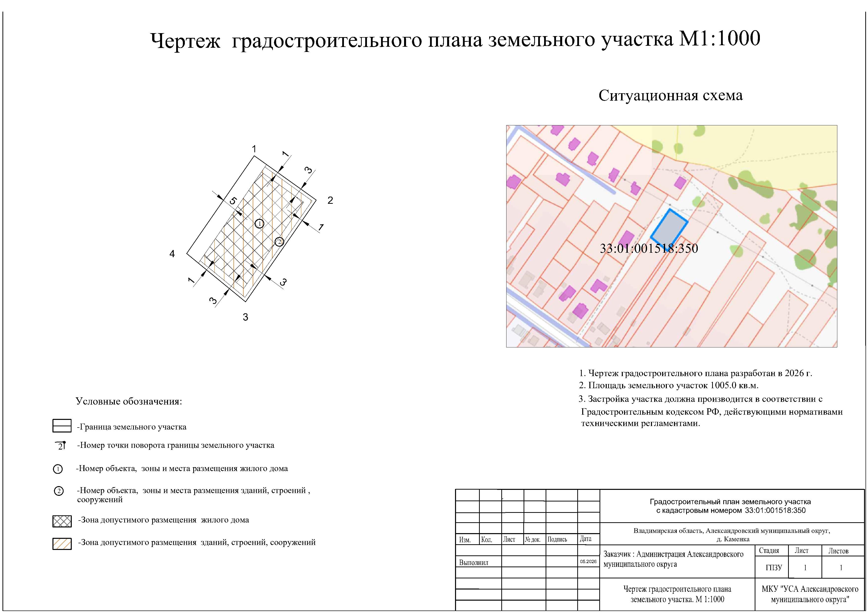Click the cadastral number 33:01:001518:350 on the map
868x613 pixels.
649,249
